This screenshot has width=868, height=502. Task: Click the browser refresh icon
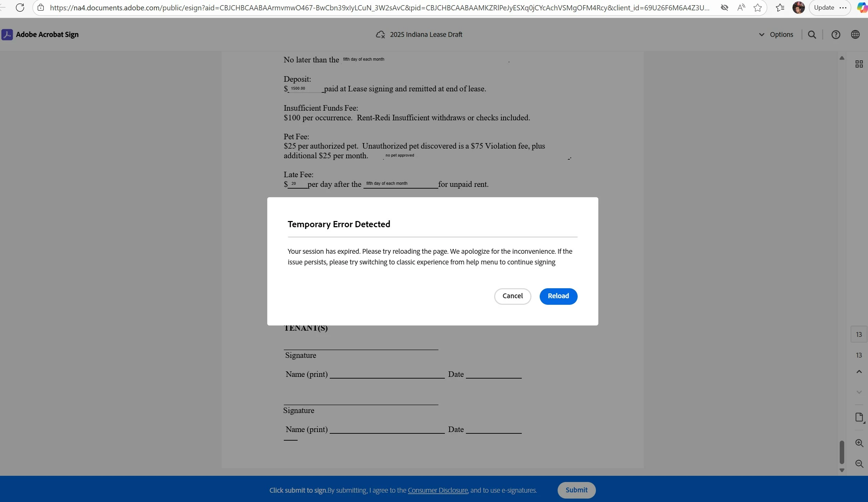pos(20,8)
